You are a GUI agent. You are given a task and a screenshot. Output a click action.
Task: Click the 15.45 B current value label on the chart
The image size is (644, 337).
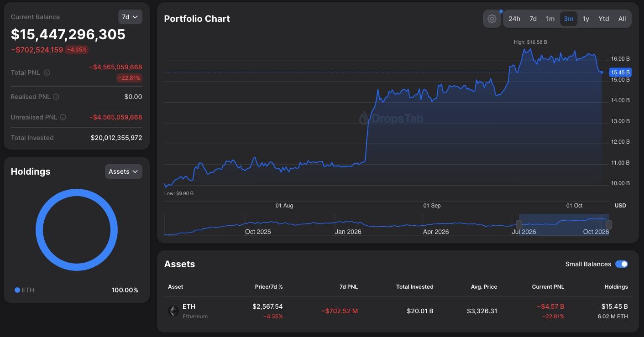click(x=620, y=72)
